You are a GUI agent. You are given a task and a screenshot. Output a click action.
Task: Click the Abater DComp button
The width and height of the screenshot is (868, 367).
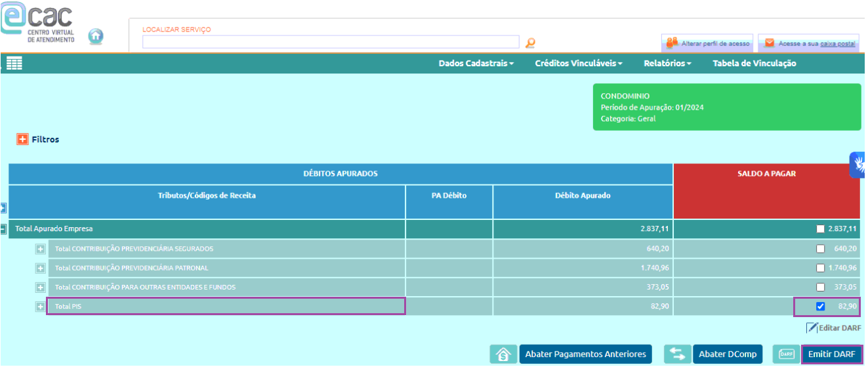tap(728, 354)
